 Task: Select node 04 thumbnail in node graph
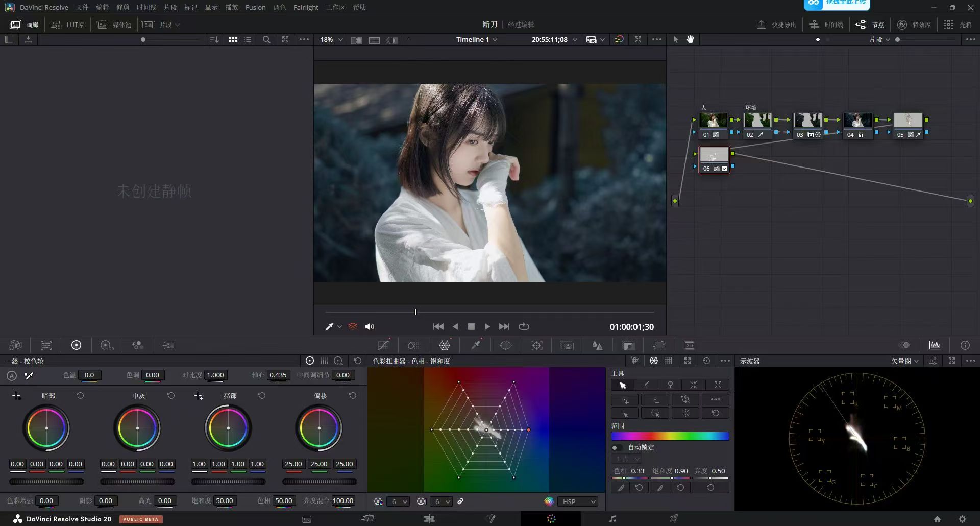pos(857,121)
